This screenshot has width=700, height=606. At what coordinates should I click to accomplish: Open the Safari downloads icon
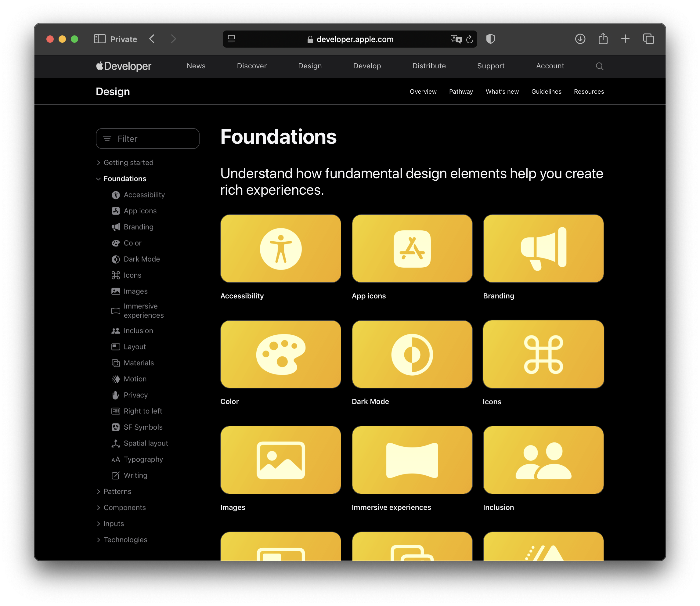click(580, 39)
